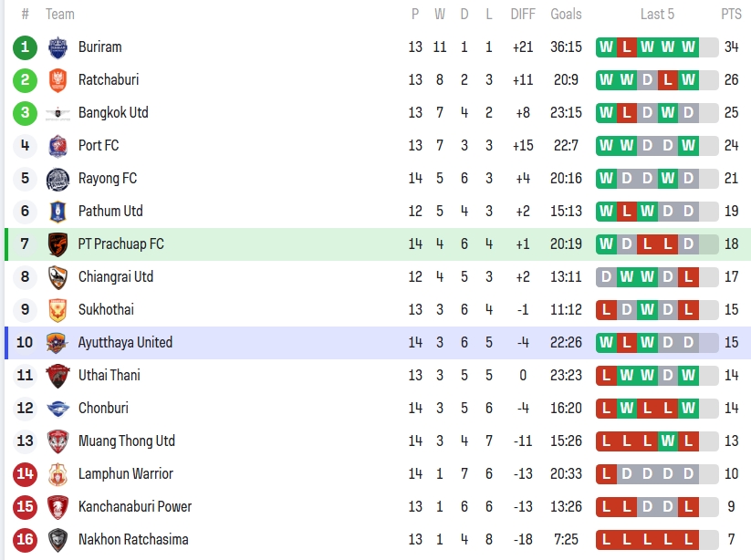751x560 pixels.
Task: Click the Chiangrai Utd crest
Action: [57, 277]
